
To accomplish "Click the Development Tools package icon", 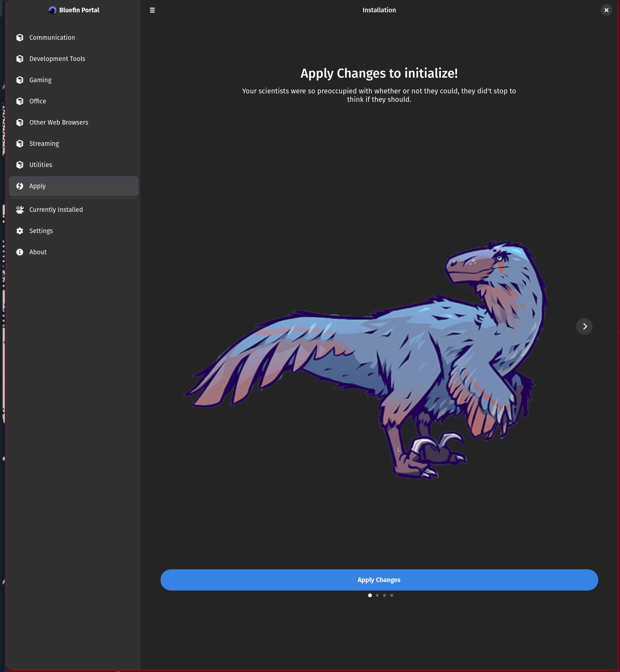I will pyautogui.click(x=20, y=59).
